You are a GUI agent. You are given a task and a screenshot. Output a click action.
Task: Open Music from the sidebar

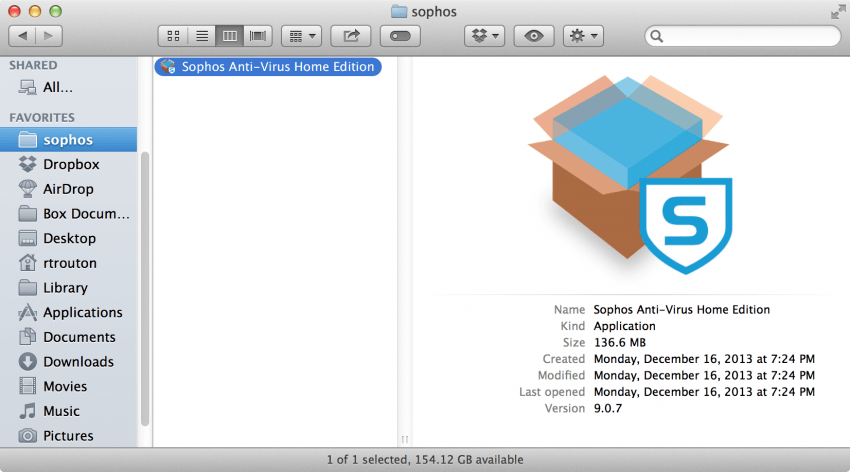coord(68,411)
